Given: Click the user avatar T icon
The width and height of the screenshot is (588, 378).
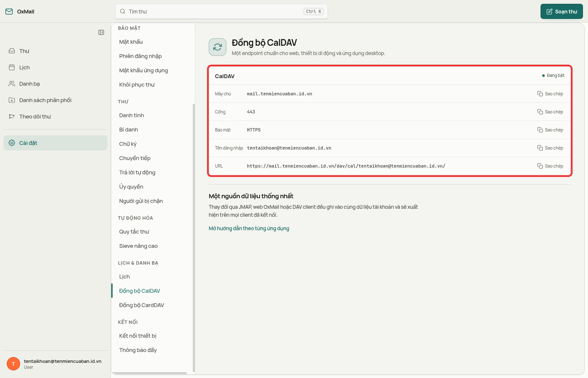Looking at the screenshot, I should [13, 364].
